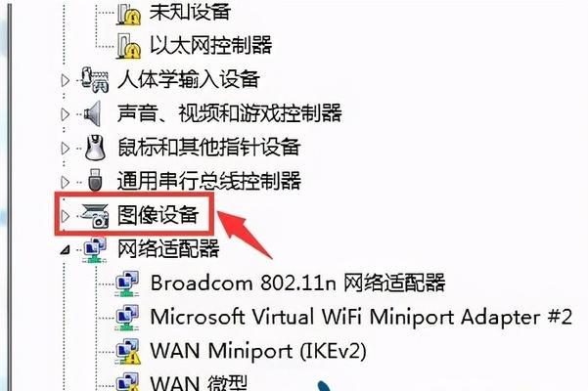Click the unknown device warning icon
The width and height of the screenshot is (588, 391).
point(128,15)
